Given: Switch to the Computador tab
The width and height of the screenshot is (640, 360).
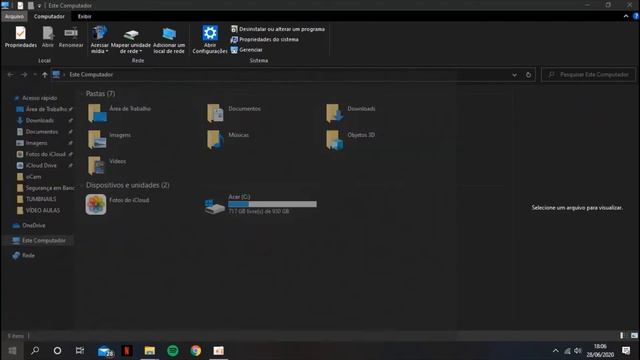Looking at the screenshot, I should coord(49,16).
